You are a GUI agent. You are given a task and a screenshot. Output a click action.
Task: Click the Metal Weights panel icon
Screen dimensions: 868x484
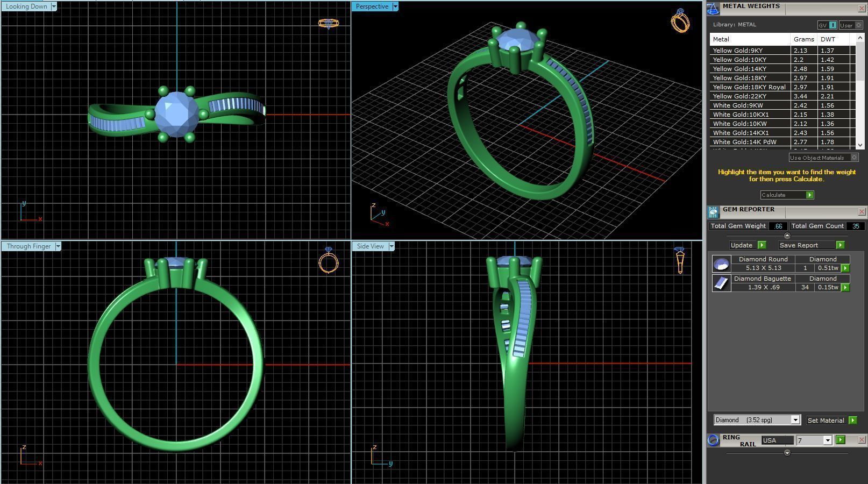[713, 9]
